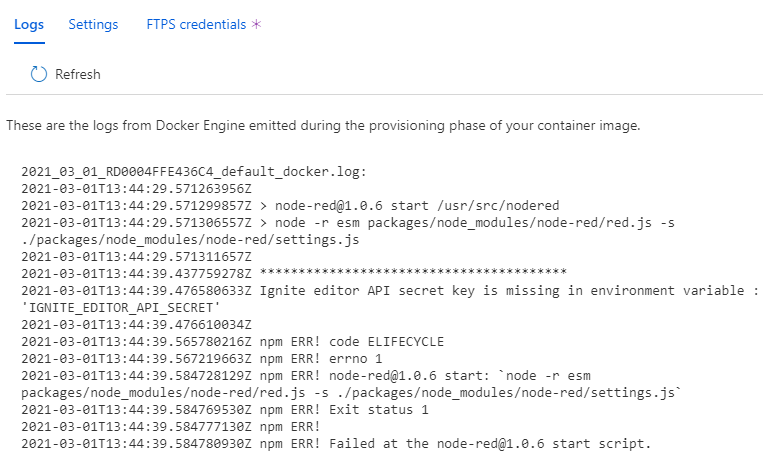The image size is (763, 454).
Task: Open the Settings tab
Action: point(93,24)
